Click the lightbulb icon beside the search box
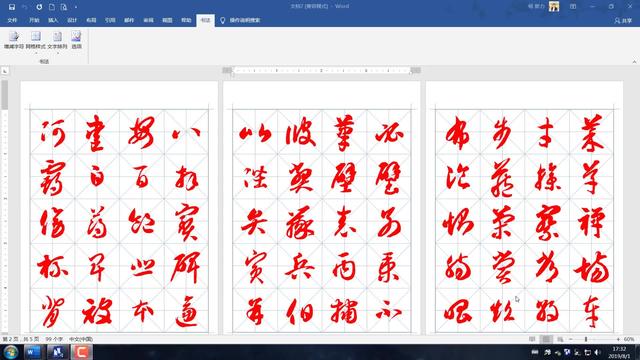This screenshot has height=360, width=640. 222,20
